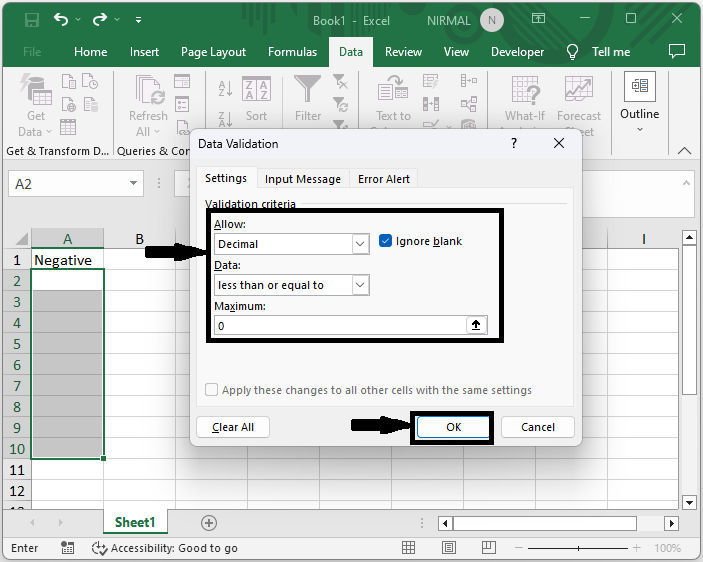Expand the Name Box dropdown arrow

tap(134, 184)
